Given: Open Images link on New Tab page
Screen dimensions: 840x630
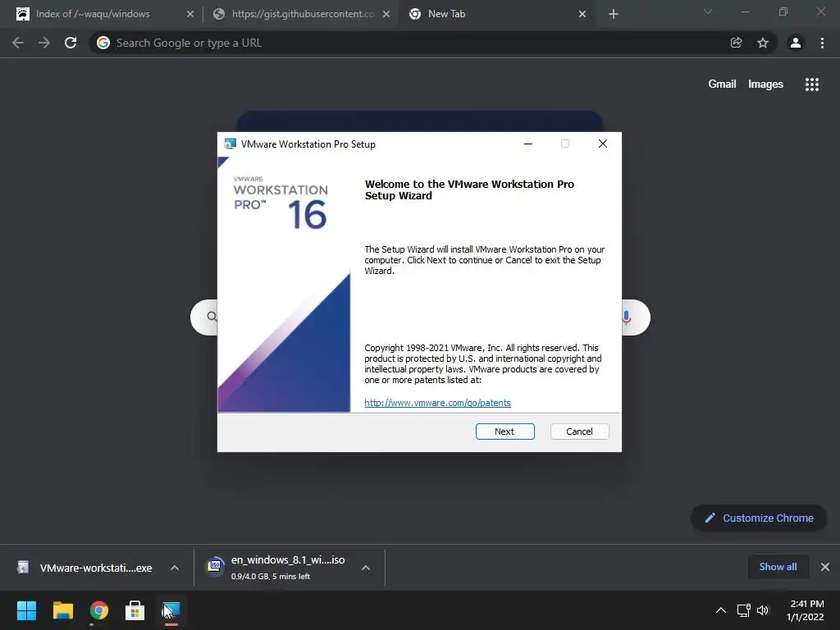Looking at the screenshot, I should [x=765, y=84].
